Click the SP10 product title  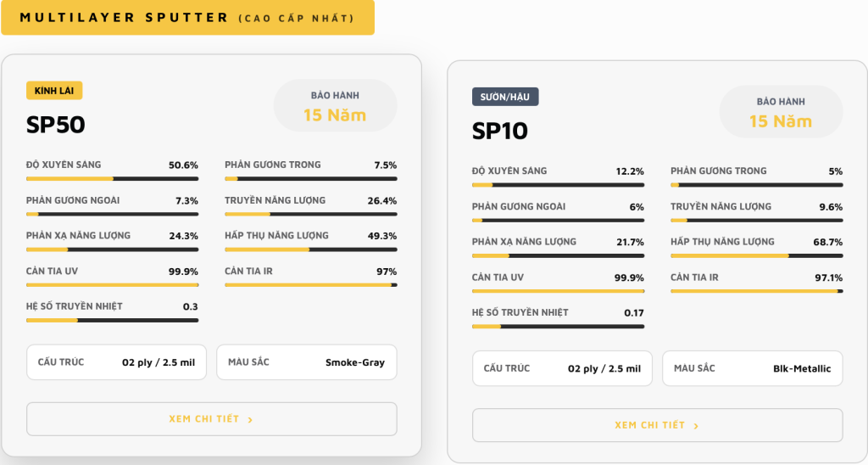click(500, 131)
